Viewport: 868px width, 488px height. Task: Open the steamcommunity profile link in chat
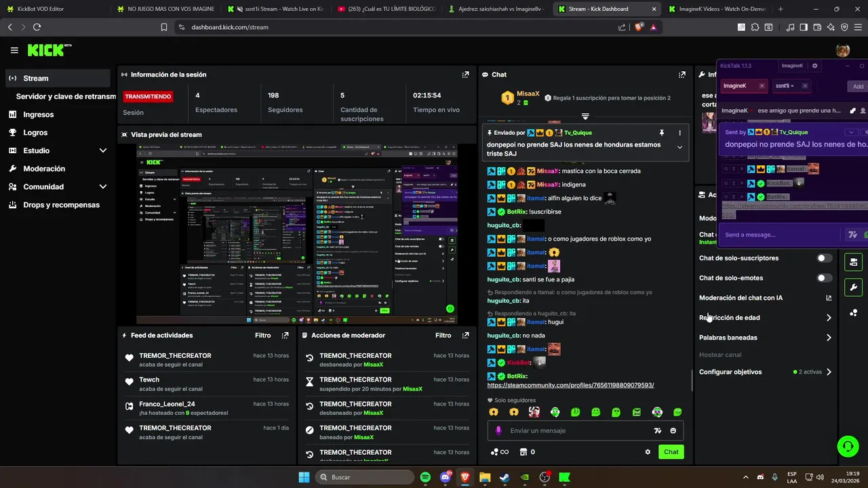570,385
